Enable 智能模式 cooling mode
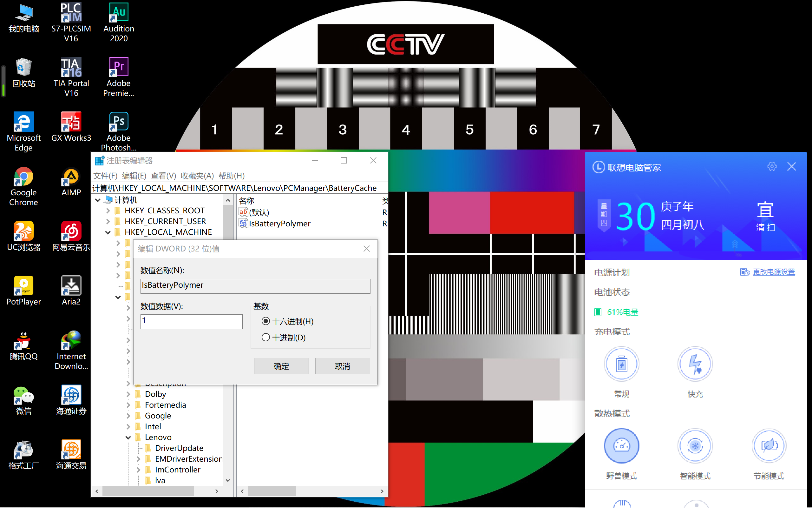The image size is (812, 508). tap(695, 446)
